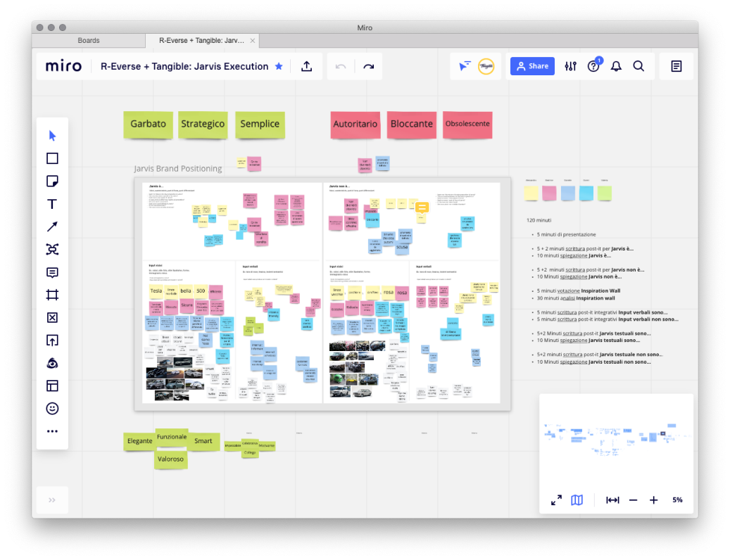Star the board as favorite
730x560 pixels.
coord(279,66)
